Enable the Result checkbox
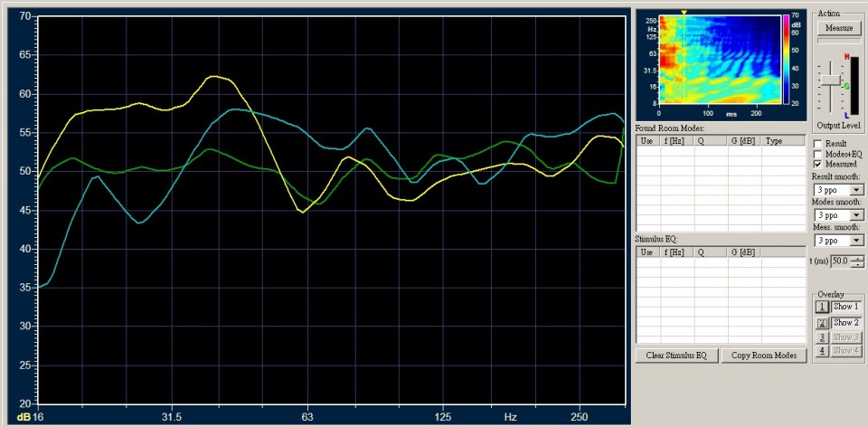Viewport: 868px width, 427px height. pos(817,144)
